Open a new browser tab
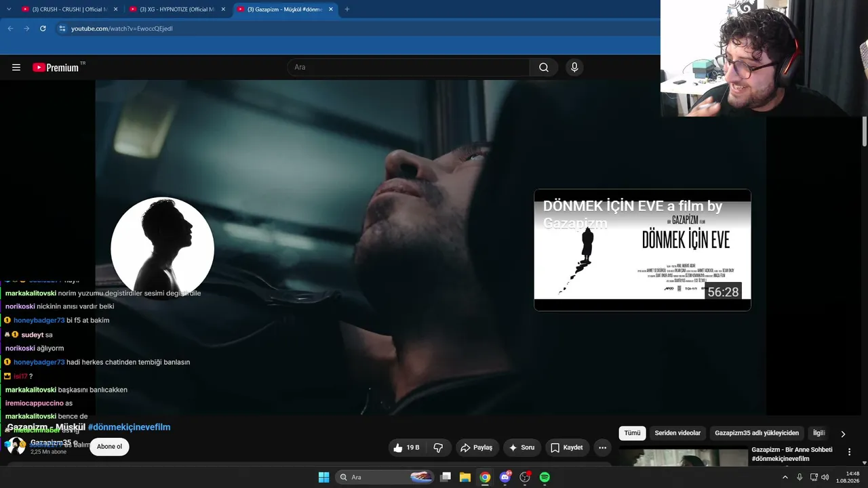 [x=347, y=9]
